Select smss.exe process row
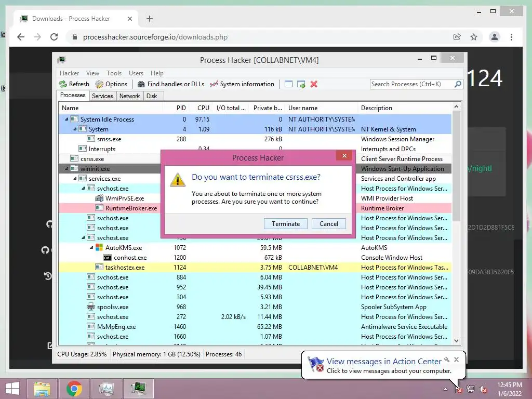Screen dimensions: 532x399 coord(255,139)
